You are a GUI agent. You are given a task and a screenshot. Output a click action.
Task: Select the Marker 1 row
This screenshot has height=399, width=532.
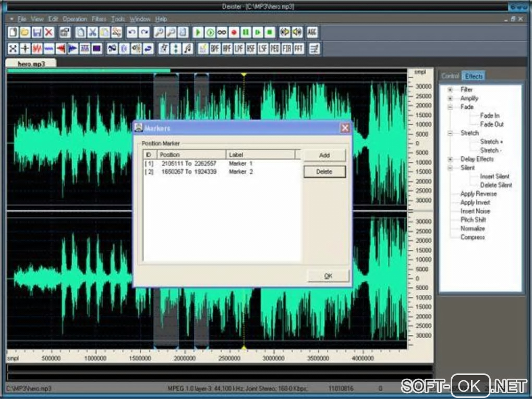pyautogui.click(x=222, y=164)
